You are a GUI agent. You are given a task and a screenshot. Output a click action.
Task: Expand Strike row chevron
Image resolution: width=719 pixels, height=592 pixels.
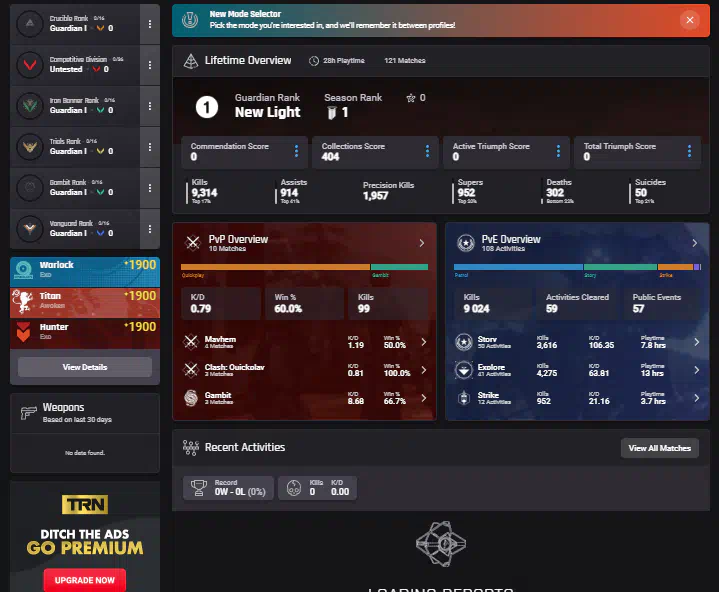pos(696,398)
